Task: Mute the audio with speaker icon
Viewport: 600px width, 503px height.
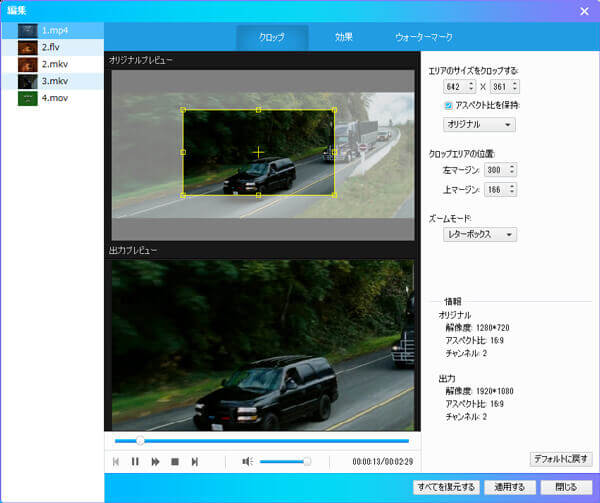Action: tap(248, 461)
